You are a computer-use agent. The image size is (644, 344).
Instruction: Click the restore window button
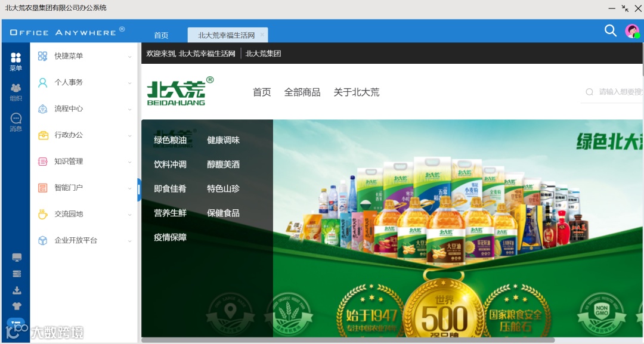point(625,8)
